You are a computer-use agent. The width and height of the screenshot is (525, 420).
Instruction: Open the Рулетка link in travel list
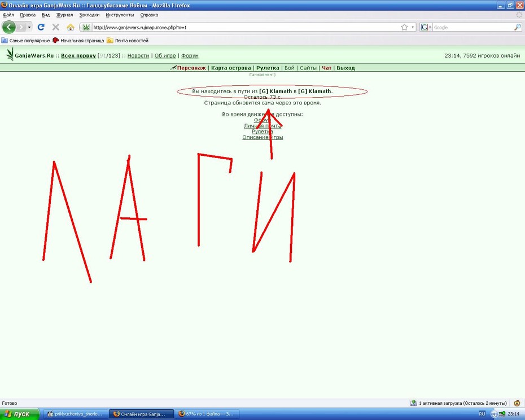[x=262, y=132]
